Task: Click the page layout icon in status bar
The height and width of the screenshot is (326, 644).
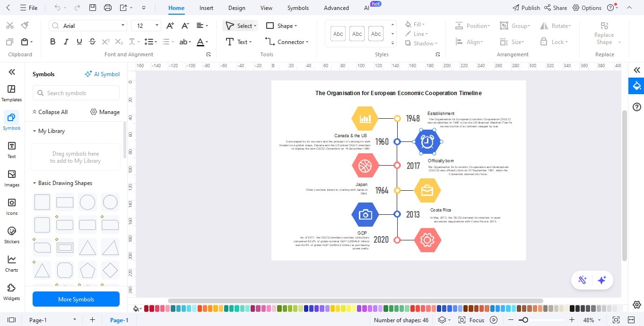Action: click(x=12, y=320)
